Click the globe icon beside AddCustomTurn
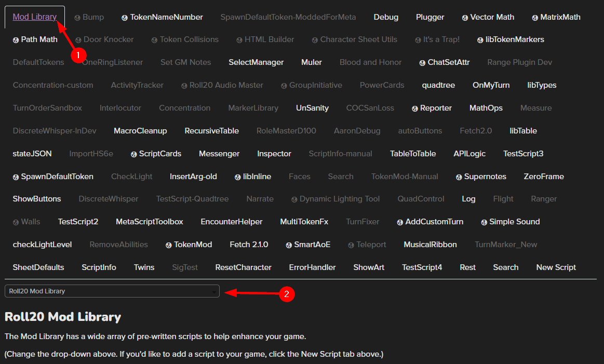Viewport: 604px width, 364px height. coord(400,222)
